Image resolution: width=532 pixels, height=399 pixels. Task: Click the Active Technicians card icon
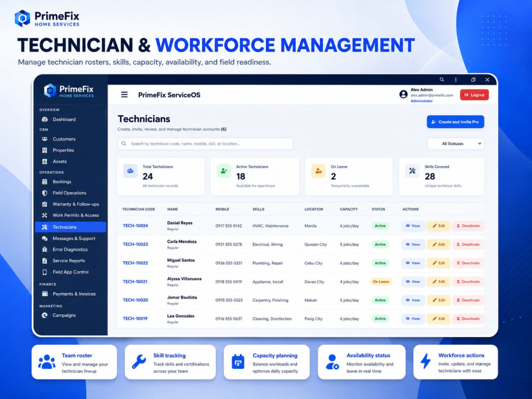coord(223,171)
